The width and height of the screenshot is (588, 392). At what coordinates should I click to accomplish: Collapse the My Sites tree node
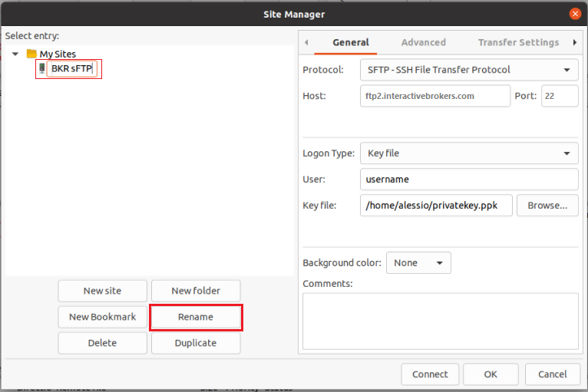(x=15, y=54)
